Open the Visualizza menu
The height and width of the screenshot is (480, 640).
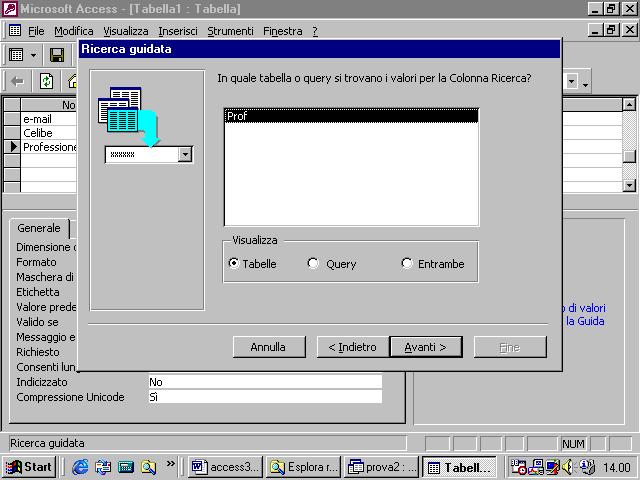pyautogui.click(x=126, y=31)
